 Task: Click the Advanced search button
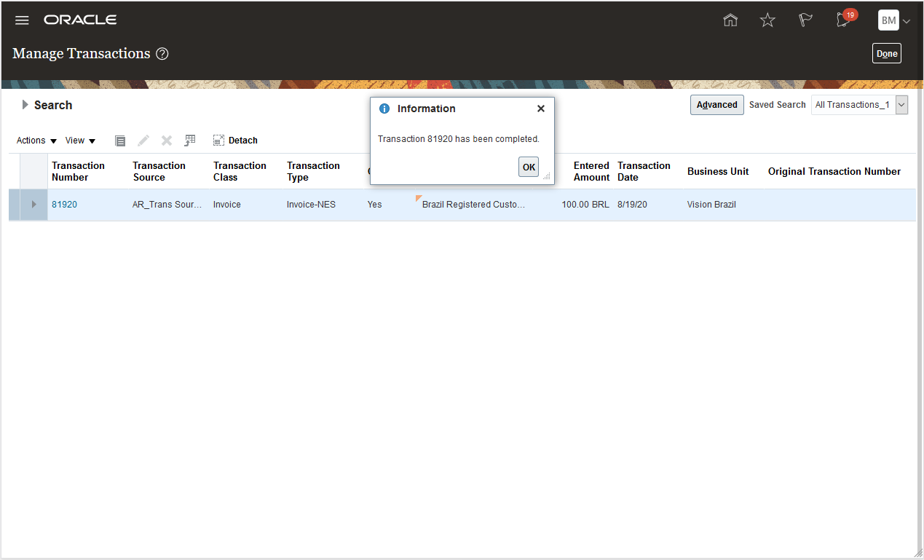coord(717,105)
